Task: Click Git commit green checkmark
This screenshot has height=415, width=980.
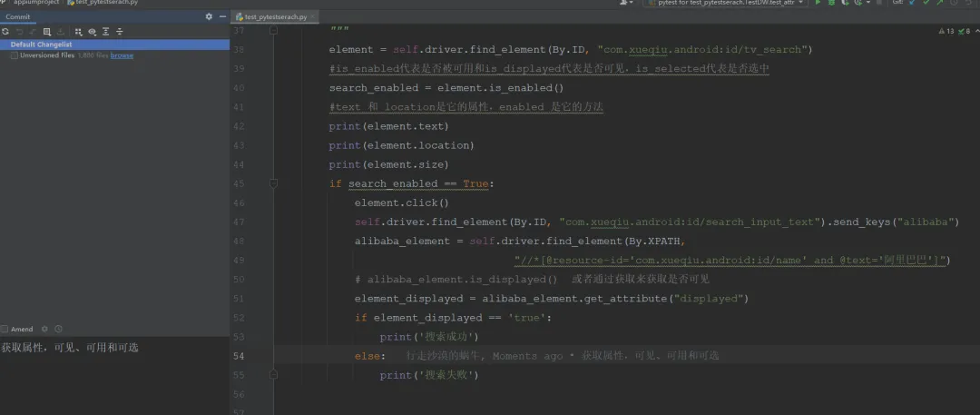Action: [925, 3]
